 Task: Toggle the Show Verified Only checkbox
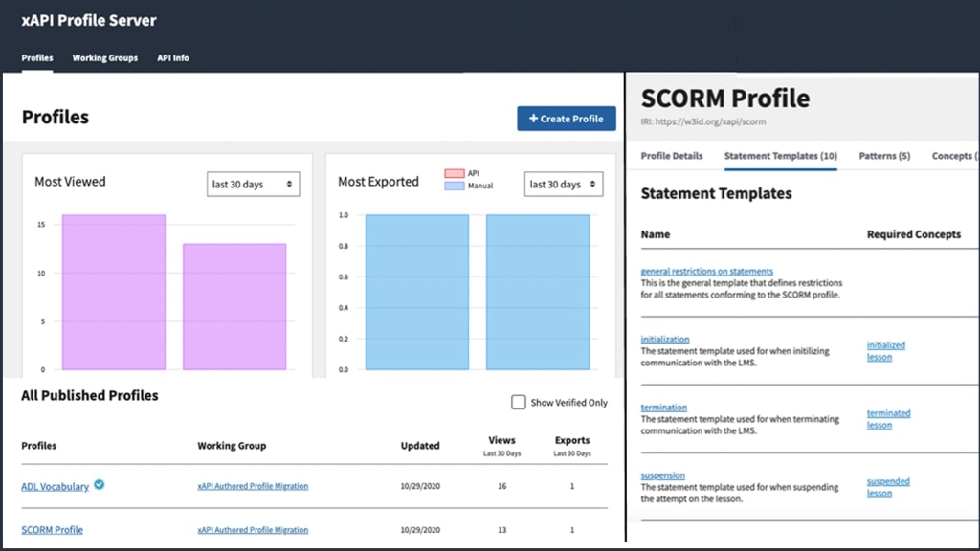(519, 403)
